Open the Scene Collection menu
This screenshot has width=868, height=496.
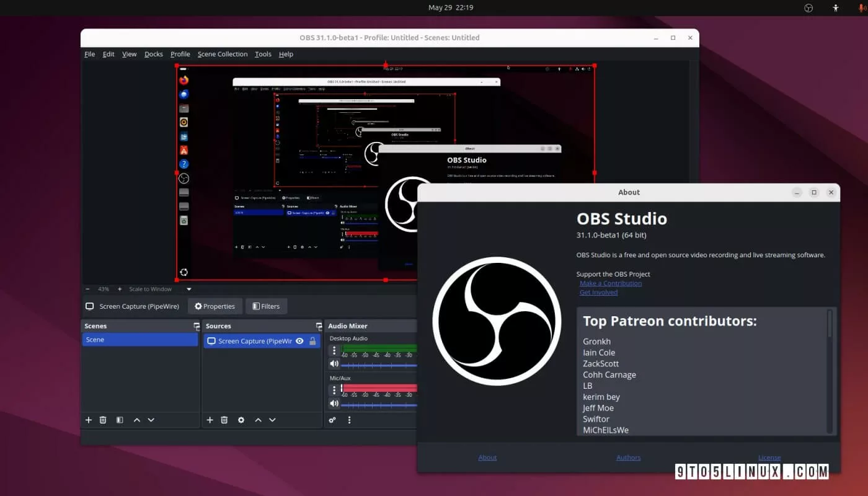pyautogui.click(x=222, y=54)
